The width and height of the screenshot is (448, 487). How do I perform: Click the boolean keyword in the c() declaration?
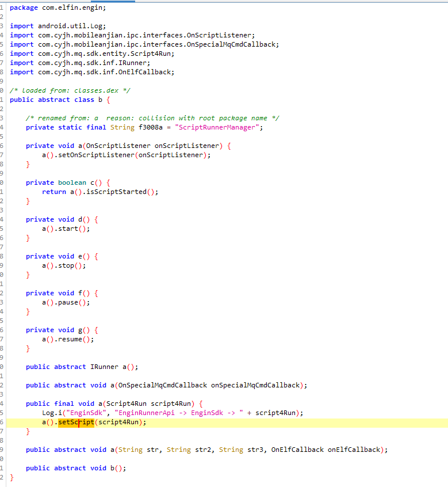(x=72, y=182)
